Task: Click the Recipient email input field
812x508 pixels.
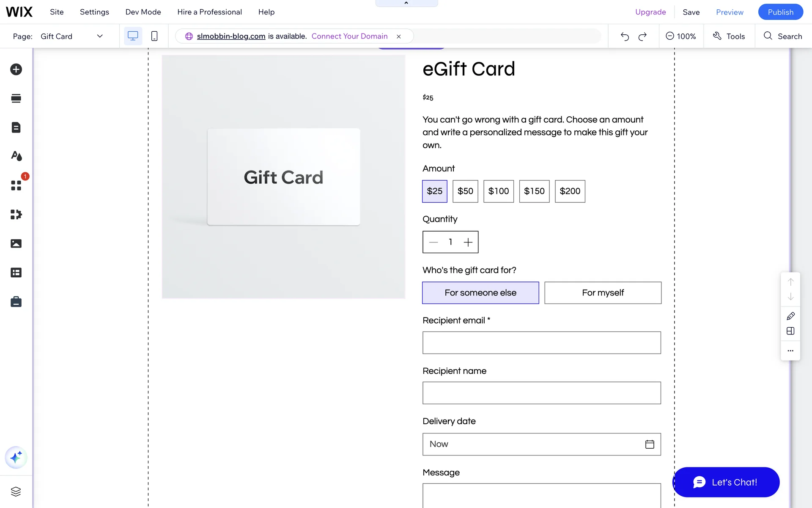Action: coord(541,343)
